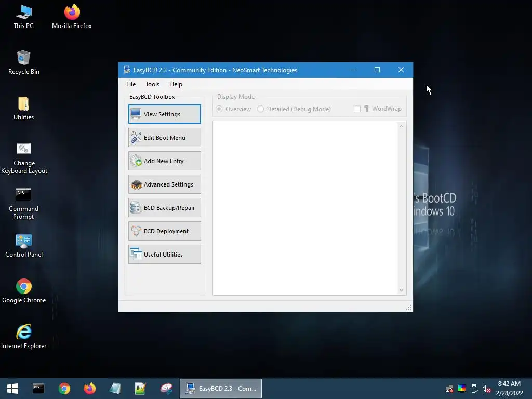Select Mozilla Firefox desktop icon
This screenshot has width=532, height=399.
coord(72,17)
